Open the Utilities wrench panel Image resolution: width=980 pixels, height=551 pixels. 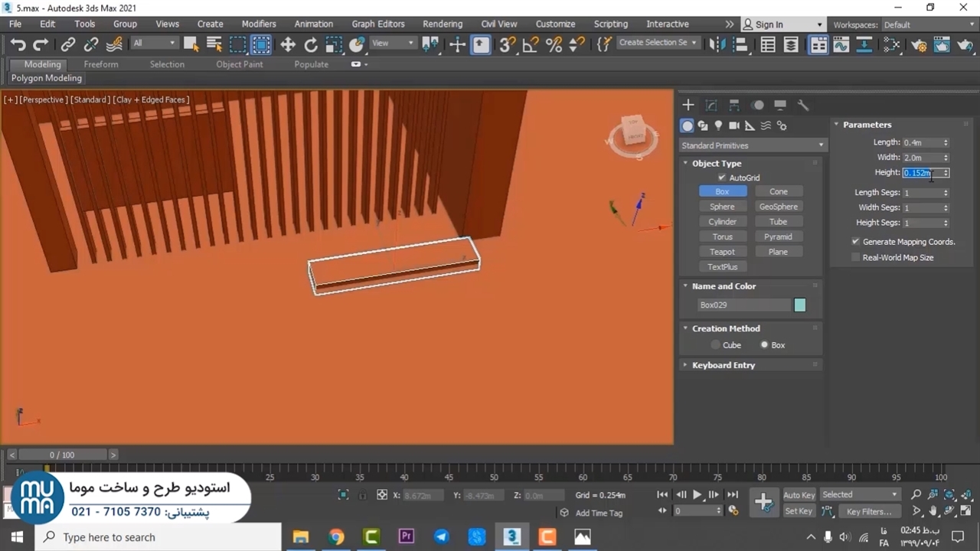pyautogui.click(x=803, y=105)
